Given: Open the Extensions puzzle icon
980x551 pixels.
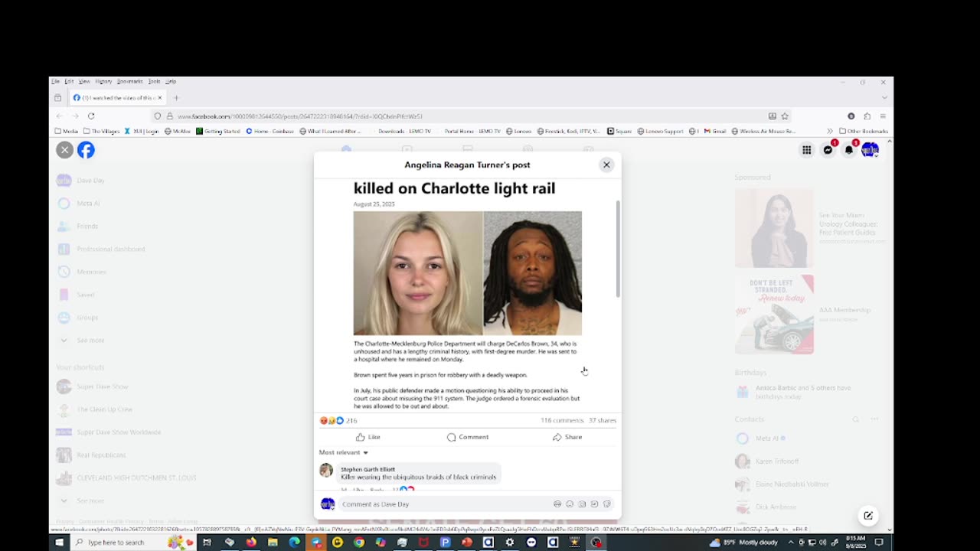Looking at the screenshot, I should (867, 116).
